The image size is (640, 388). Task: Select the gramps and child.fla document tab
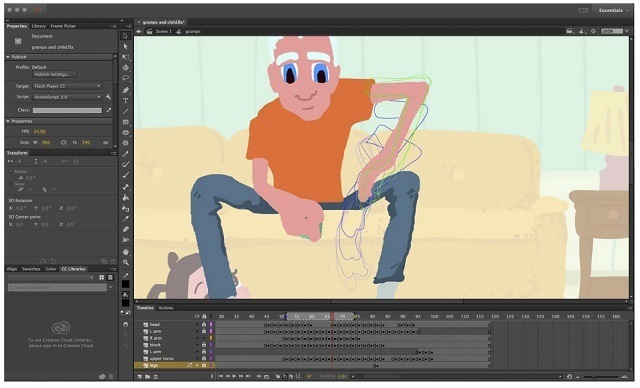[164, 22]
